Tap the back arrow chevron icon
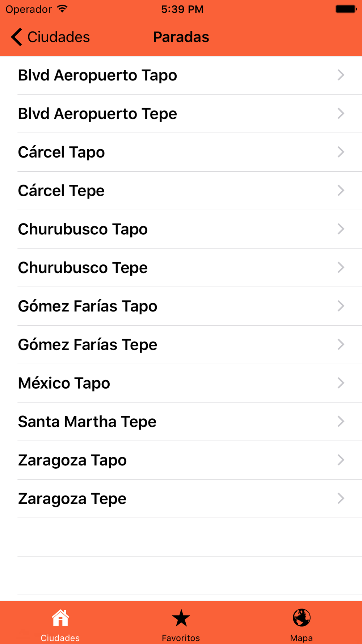Screen dimensions: 362x644 17,37
